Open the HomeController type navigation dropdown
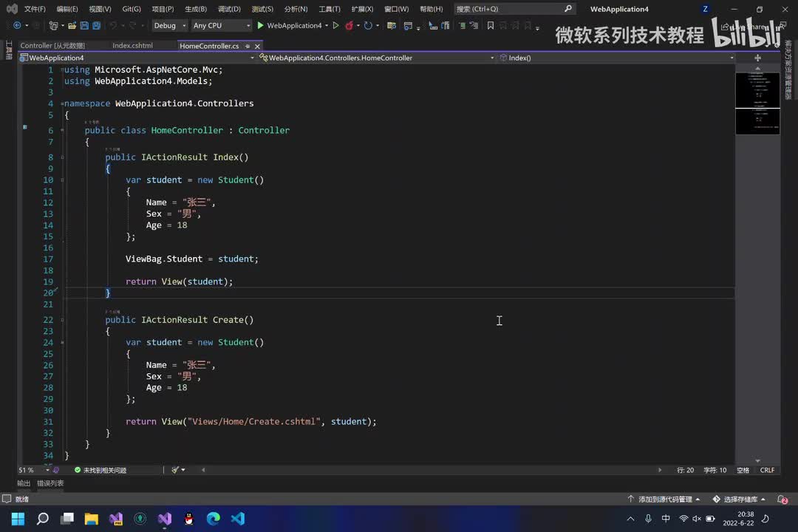The height and width of the screenshot is (532, 798). point(377,58)
